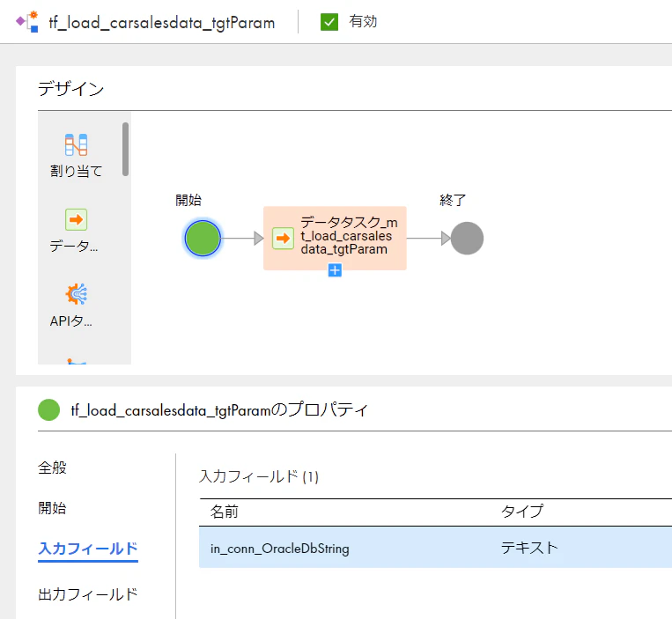672x619 pixels.
Task: Click the 名前 column header
Action: pyautogui.click(x=224, y=512)
